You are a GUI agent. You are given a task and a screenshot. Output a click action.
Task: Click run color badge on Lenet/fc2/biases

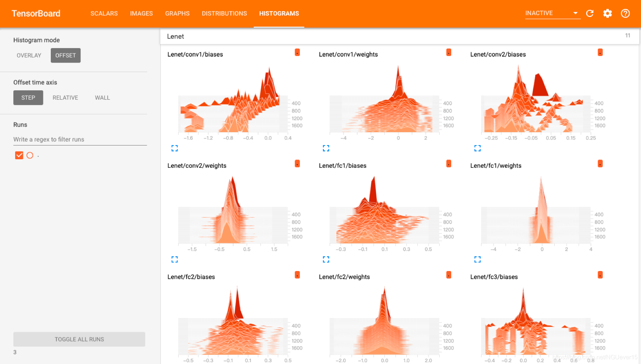coord(297,275)
